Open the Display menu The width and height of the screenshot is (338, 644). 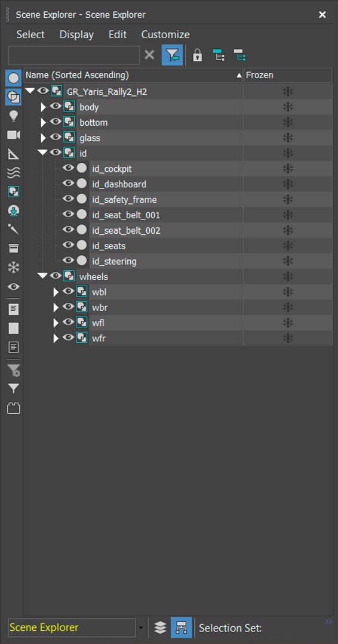76,35
